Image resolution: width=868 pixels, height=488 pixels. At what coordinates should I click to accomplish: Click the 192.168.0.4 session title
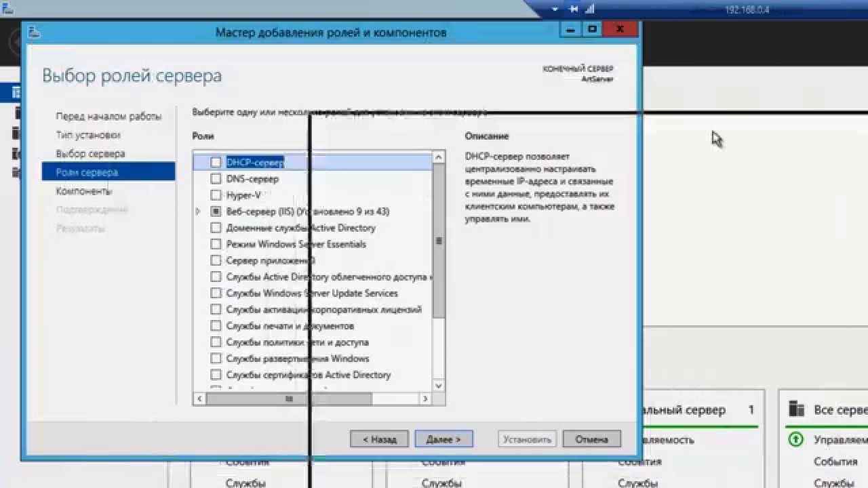pyautogui.click(x=747, y=9)
